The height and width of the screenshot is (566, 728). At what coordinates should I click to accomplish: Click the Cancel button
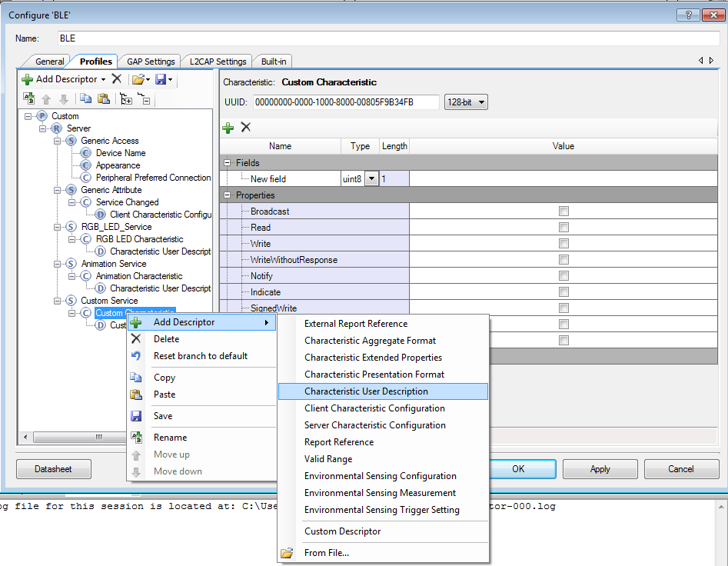click(x=681, y=469)
